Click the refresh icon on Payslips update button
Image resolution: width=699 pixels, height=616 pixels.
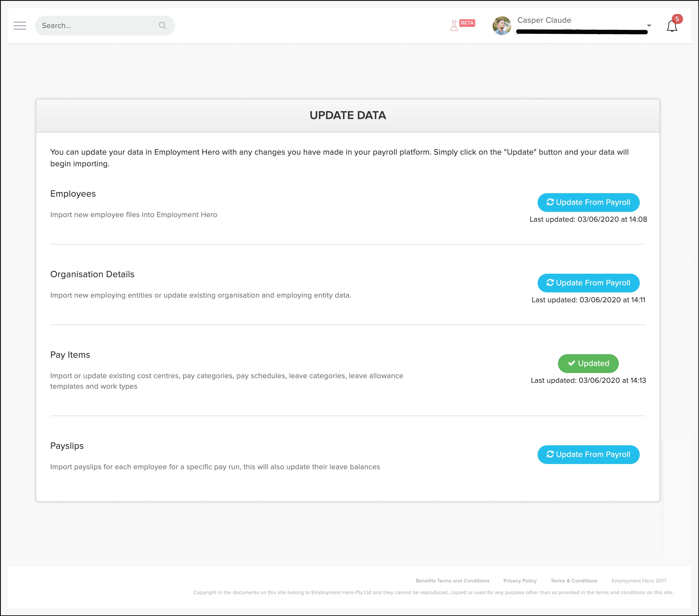(550, 454)
